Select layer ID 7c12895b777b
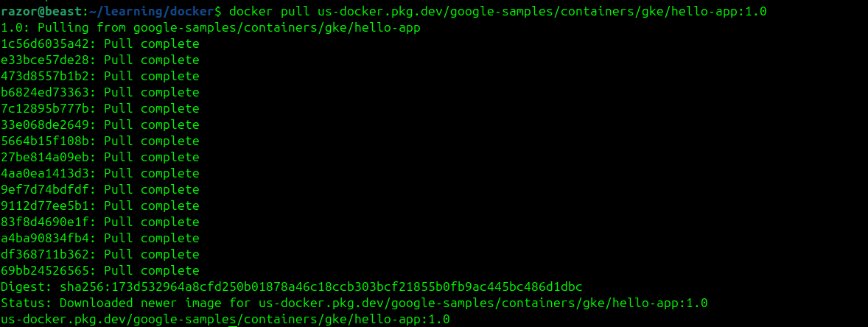Image resolution: width=868 pixels, height=327 pixels. click(46, 109)
